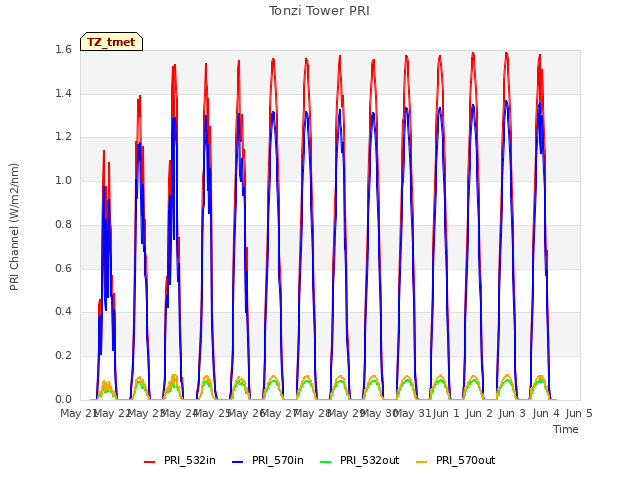Click the Jun 5 x-axis date label

pyautogui.click(x=579, y=413)
